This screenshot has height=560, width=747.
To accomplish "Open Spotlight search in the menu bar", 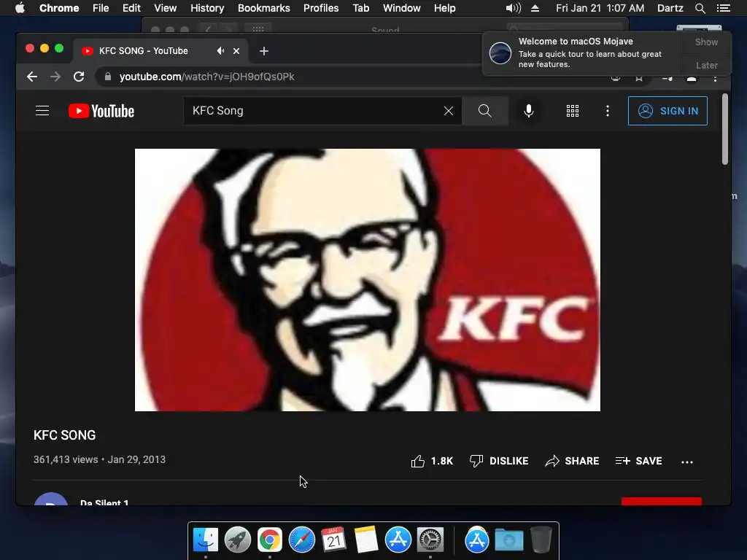I will click(x=700, y=8).
